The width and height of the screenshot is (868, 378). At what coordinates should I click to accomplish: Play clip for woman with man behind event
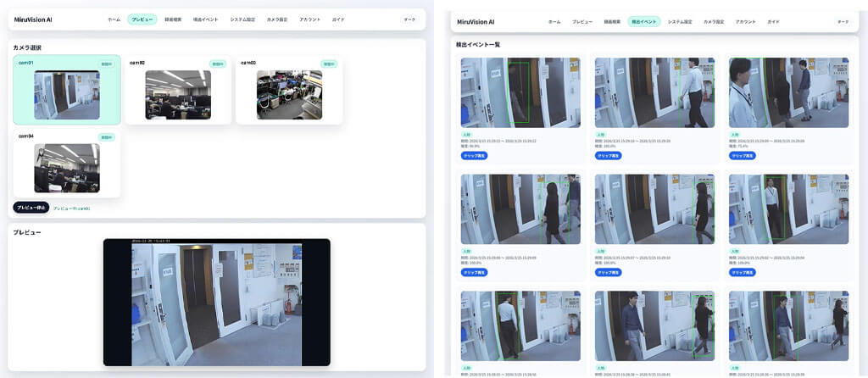475,272
